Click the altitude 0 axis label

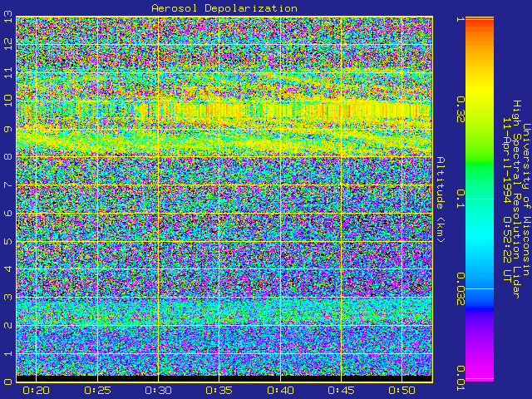click(8, 382)
